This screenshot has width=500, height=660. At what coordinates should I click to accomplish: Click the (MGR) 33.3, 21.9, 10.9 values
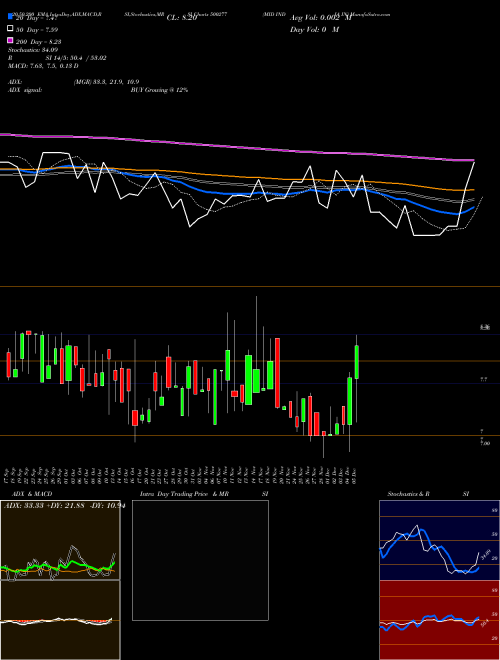(106, 82)
